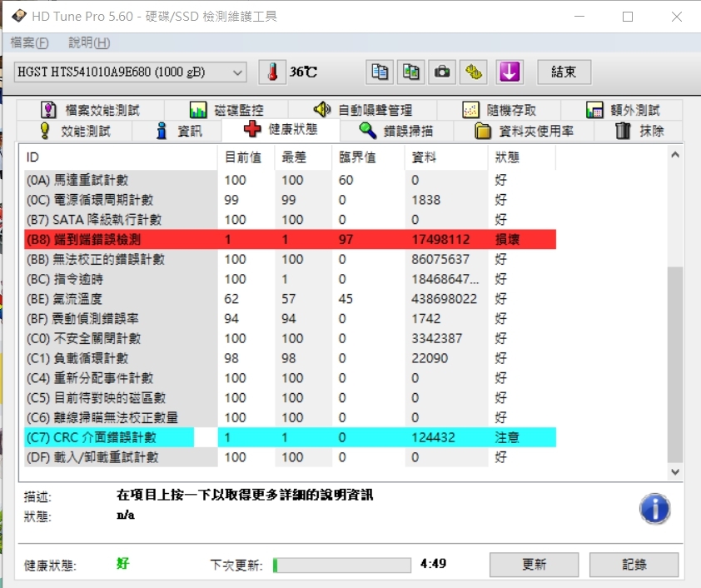Select the (BC) 指令逾時 row
701x588 pixels.
pos(291,279)
